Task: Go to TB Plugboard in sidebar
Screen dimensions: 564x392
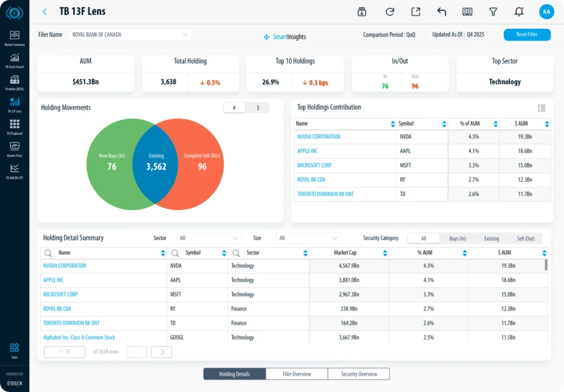Action: tap(14, 126)
